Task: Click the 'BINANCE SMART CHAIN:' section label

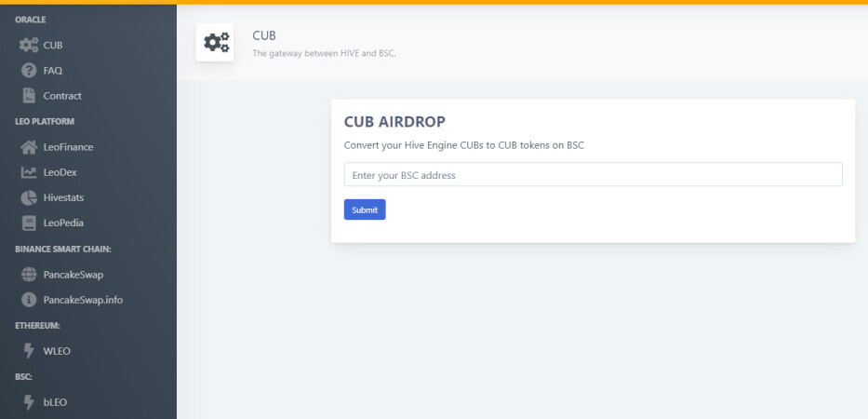Action: (63, 250)
